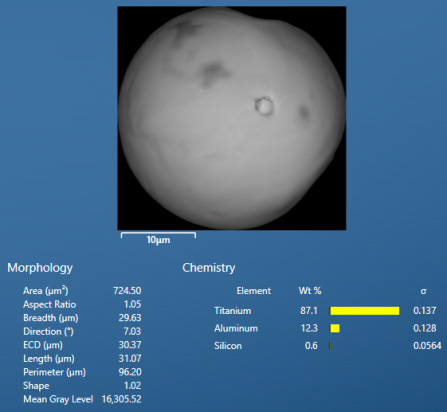The height and width of the screenshot is (412, 447).
Task: Select the Chemistry section heading
Action: tap(209, 268)
